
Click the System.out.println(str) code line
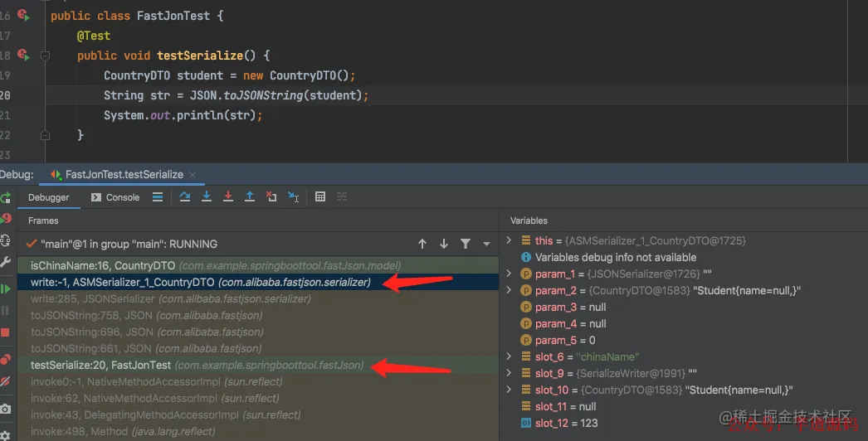point(183,115)
